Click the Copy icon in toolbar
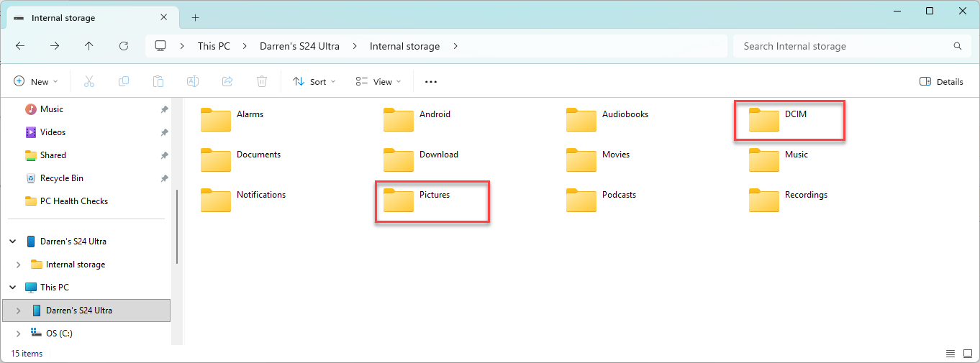This screenshot has width=980, height=363. pyautogui.click(x=124, y=82)
